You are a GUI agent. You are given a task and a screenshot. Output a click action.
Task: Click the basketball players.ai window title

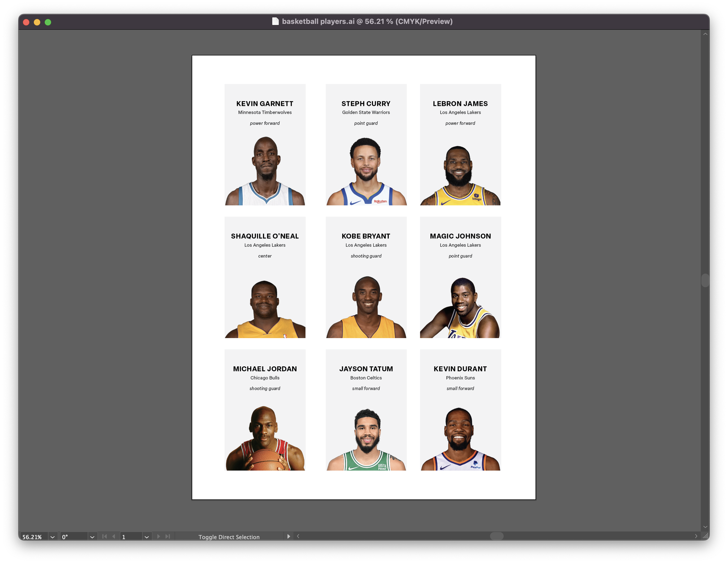pos(367,21)
